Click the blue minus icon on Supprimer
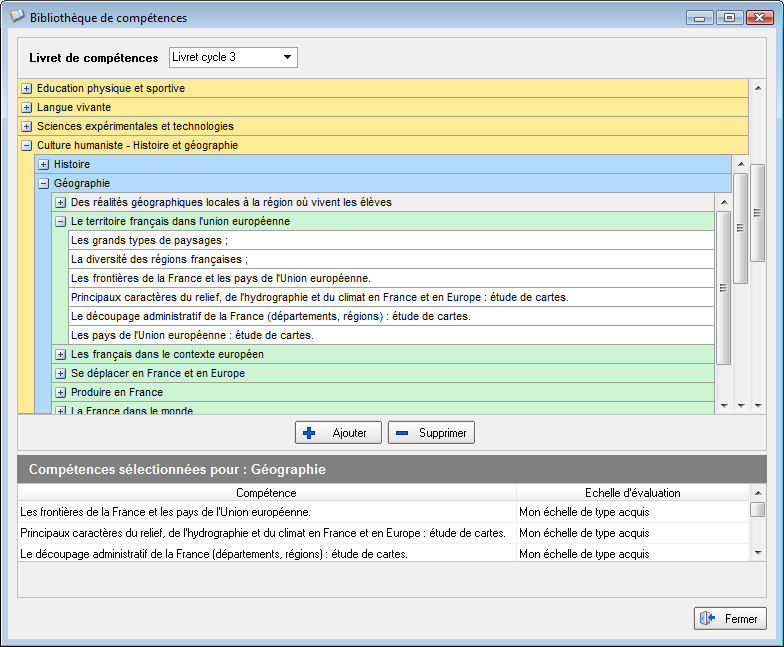The height and width of the screenshot is (647, 784). 402,433
